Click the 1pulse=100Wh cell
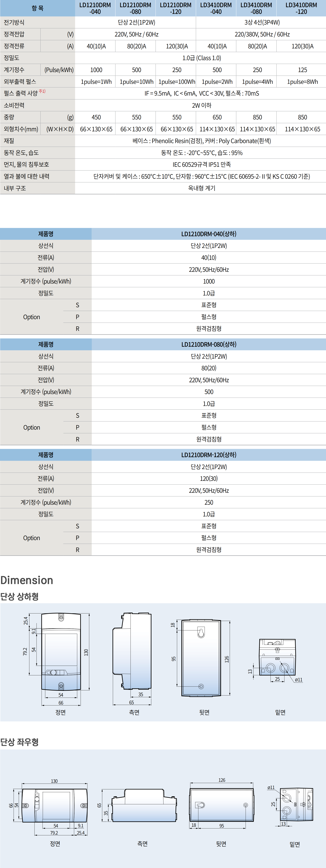Screen dimensions: 326x868 177,82
